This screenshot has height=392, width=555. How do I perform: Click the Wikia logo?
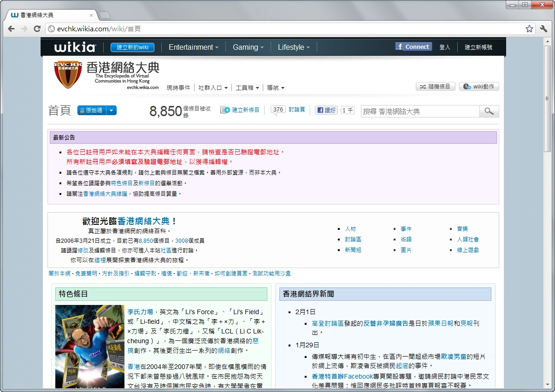(x=75, y=47)
